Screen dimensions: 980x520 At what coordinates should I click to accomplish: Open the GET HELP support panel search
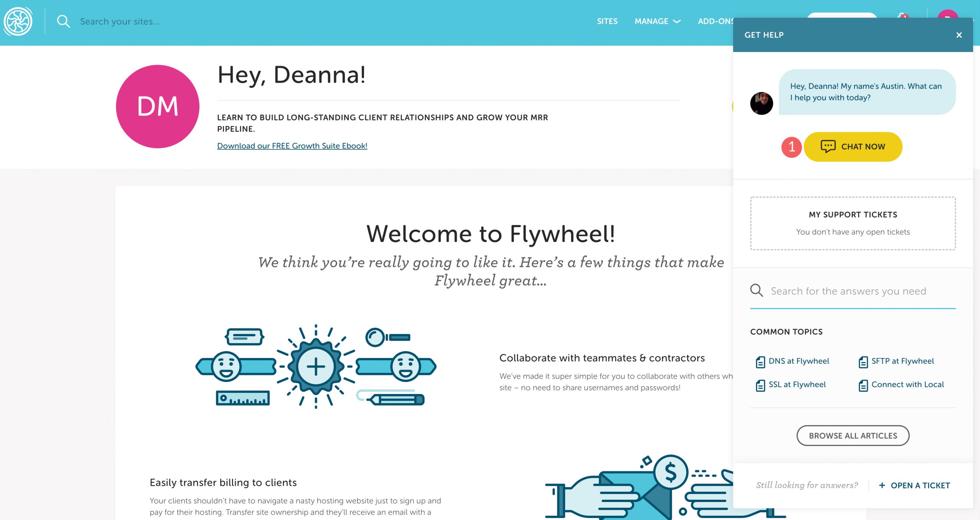(852, 291)
